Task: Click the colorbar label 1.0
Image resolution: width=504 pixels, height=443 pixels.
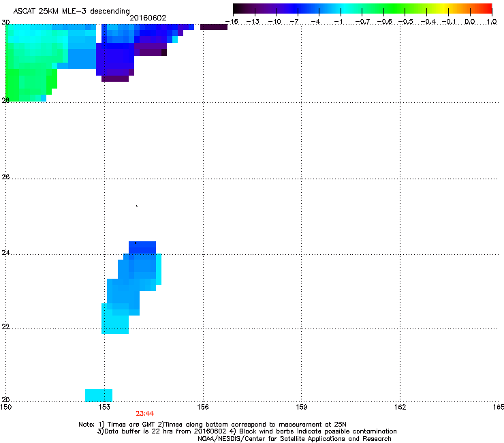Action: 492,22
